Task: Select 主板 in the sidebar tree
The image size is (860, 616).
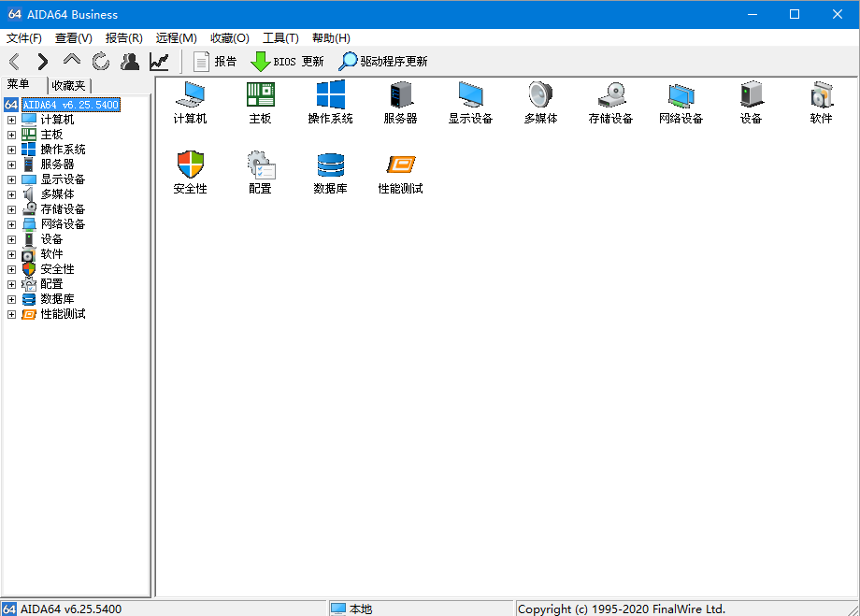Action: click(51, 135)
